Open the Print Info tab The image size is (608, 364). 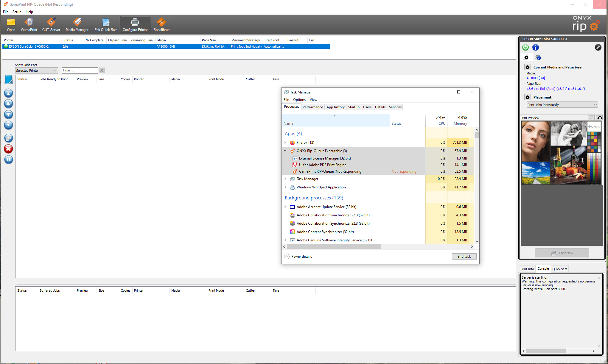click(527, 269)
